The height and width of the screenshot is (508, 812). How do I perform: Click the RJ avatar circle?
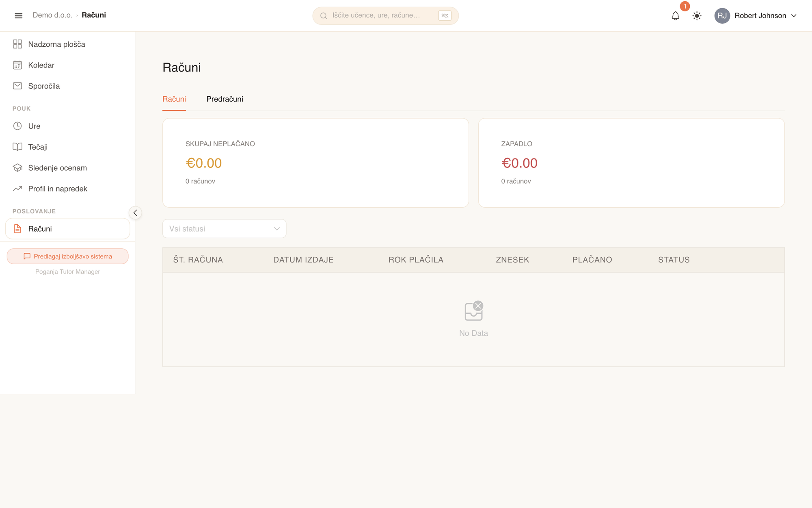722,16
